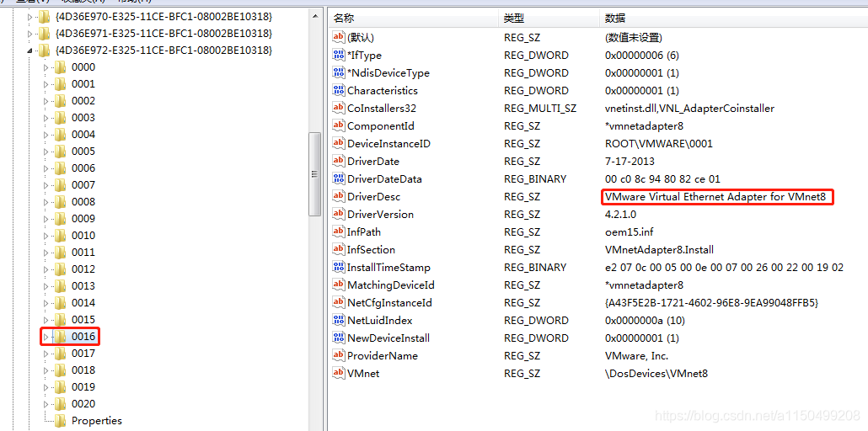This screenshot has width=868, height=431.
Task: Select the 0009 registry key
Action: 83,219
